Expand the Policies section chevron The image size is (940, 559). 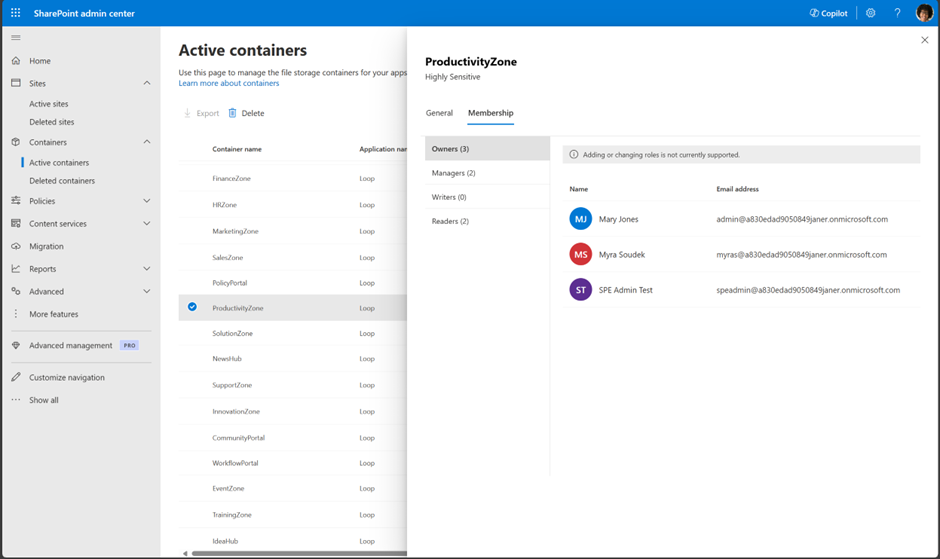147,201
